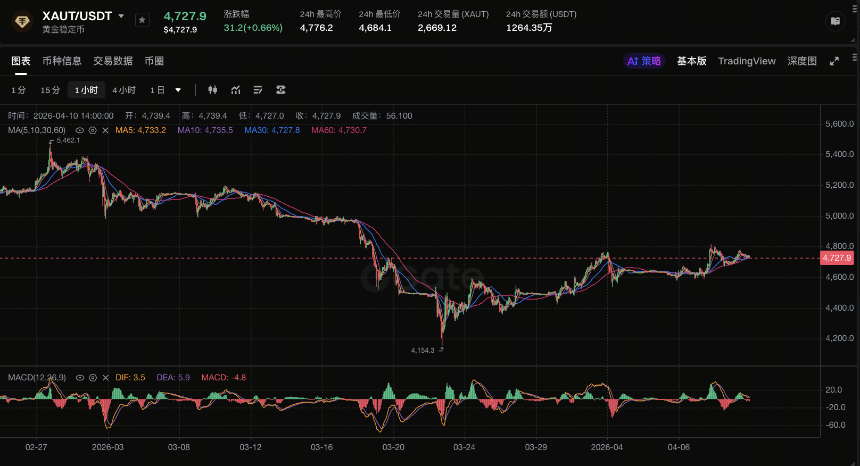Screen dimensions: 860x466
Task: Click the header price 4,727.9
Action: [185, 16]
